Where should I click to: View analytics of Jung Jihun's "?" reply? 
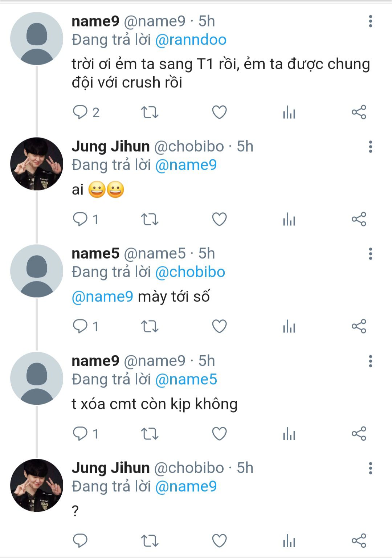point(289,541)
